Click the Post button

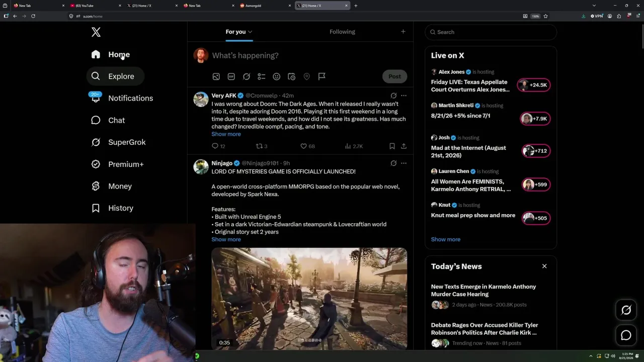[394, 76]
